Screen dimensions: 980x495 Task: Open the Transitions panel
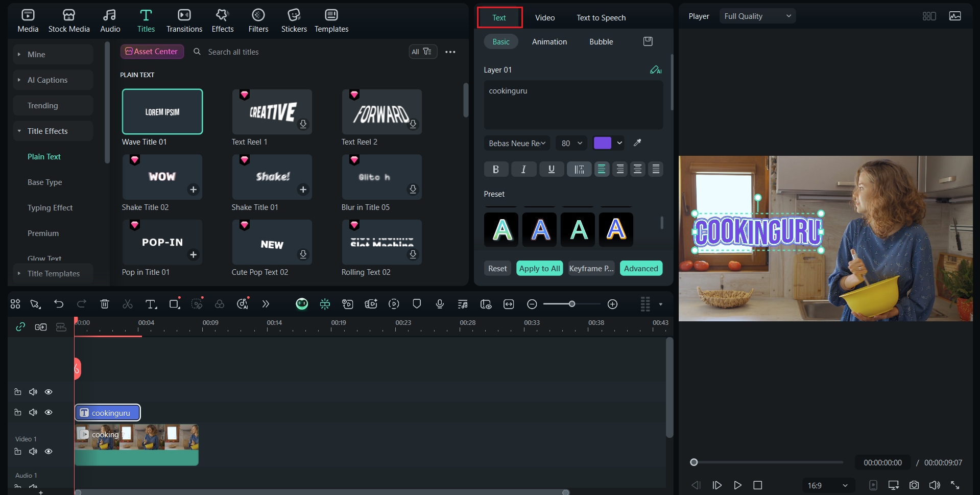184,20
